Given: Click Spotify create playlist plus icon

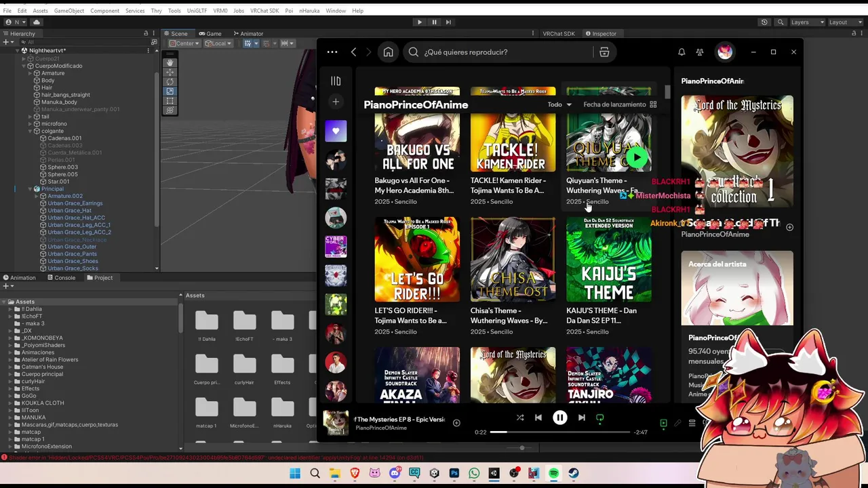Looking at the screenshot, I should point(336,102).
